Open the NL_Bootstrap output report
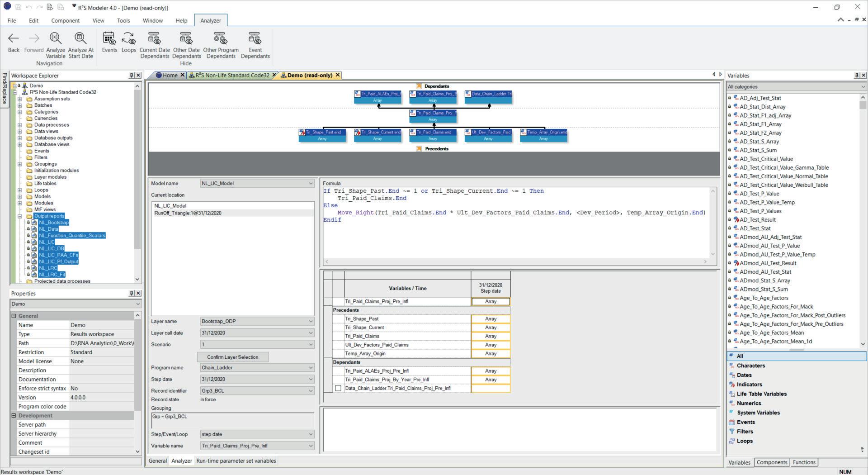Screen dimensions: 868x475 point(54,223)
